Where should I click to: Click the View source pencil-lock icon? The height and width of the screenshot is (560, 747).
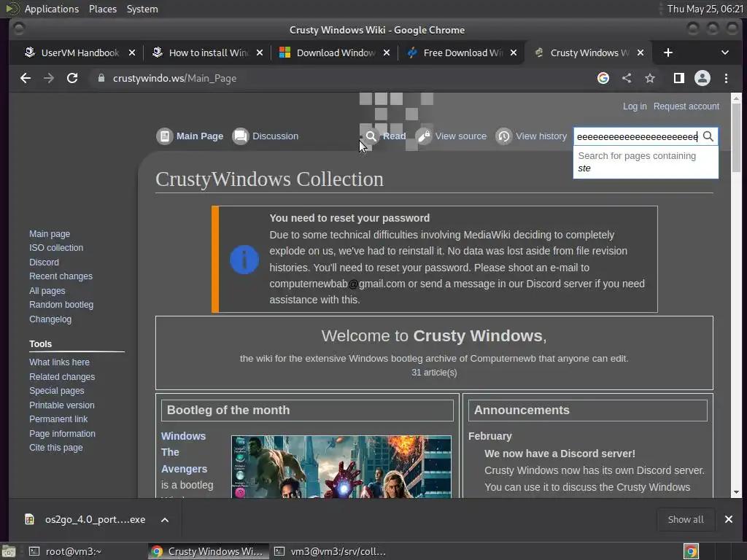tap(424, 136)
